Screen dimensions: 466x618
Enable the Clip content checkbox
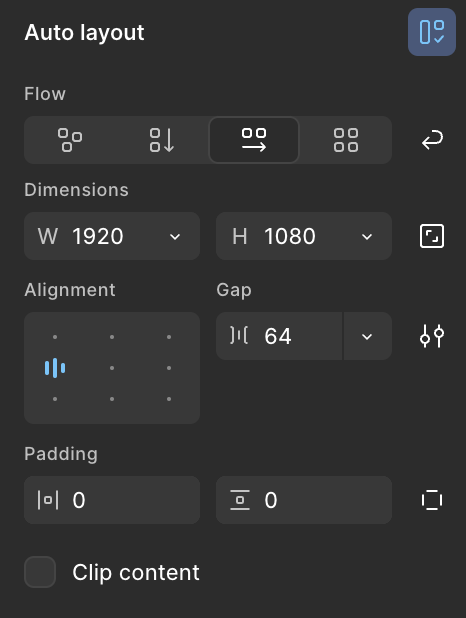[40, 572]
